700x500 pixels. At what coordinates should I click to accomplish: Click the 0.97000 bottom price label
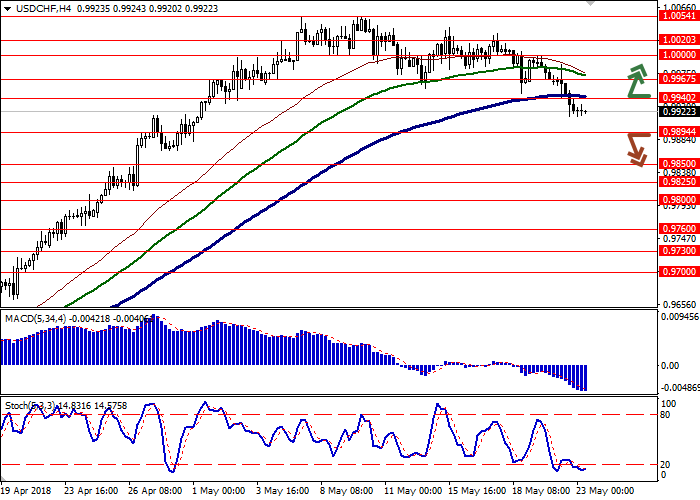point(678,271)
